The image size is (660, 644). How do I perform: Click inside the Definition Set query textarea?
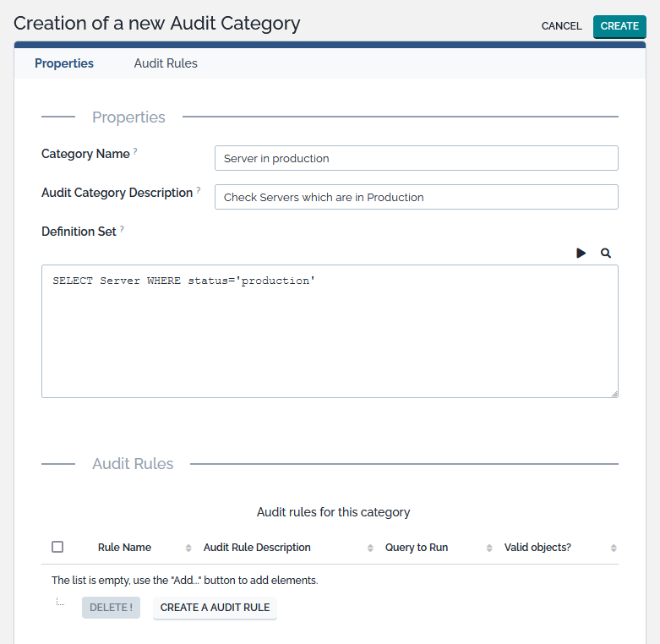pyautogui.click(x=330, y=330)
